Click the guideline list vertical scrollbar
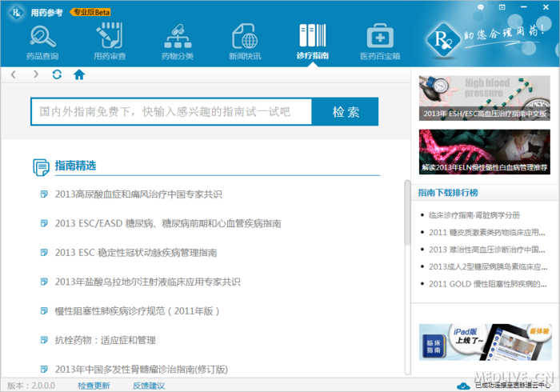Image resolution: width=560 pixels, height=392 pixels. click(x=407, y=213)
